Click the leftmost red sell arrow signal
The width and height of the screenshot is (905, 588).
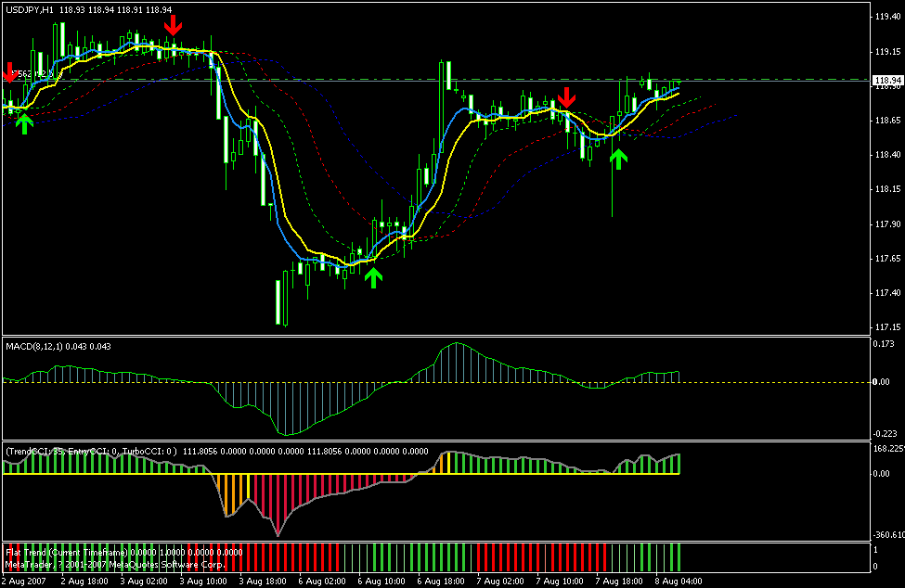coord(11,72)
